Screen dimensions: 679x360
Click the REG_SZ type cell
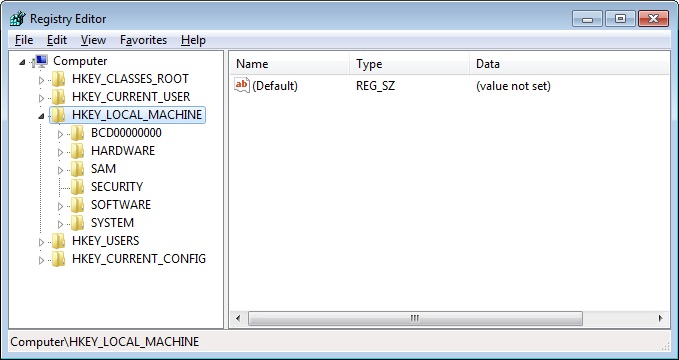click(x=375, y=86)
